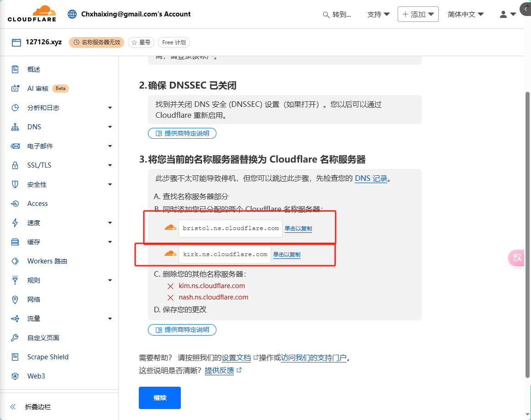
Task: Click the floating translate icon
Action: pos(517,258)
